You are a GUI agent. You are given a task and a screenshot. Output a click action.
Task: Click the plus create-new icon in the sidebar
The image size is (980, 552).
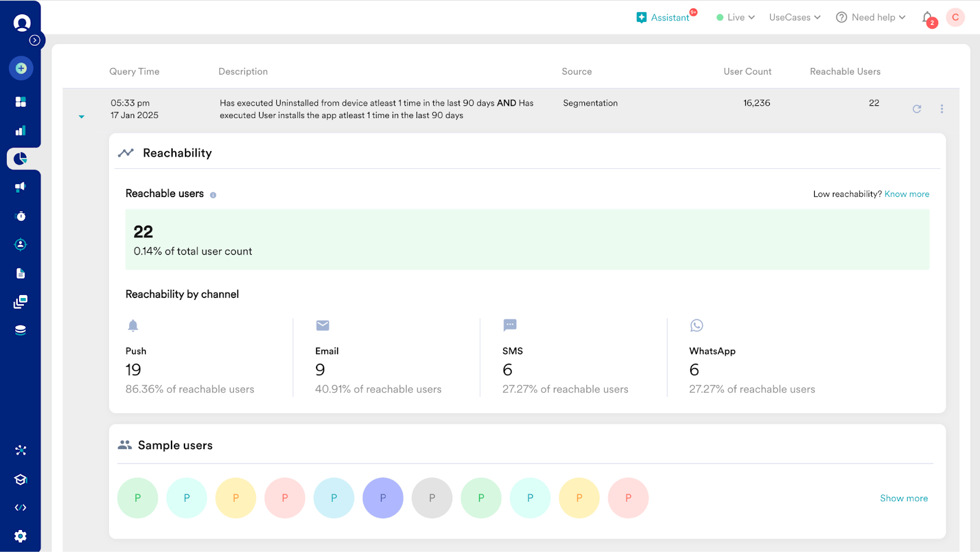click(x=21, y=68)
